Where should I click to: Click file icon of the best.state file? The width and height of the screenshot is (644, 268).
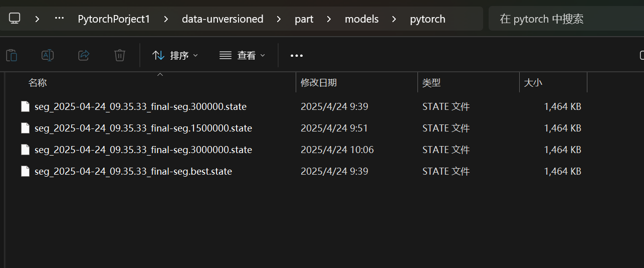[x=25, y=171]
